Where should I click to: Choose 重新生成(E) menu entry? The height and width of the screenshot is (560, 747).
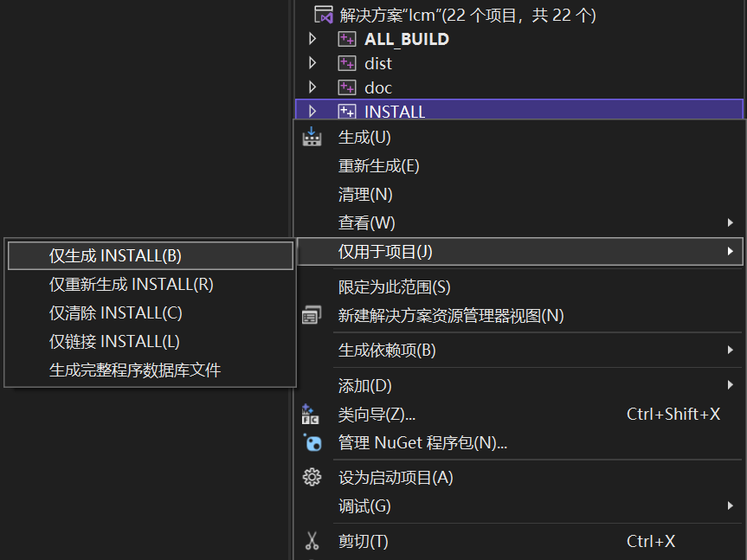(519, 165)
